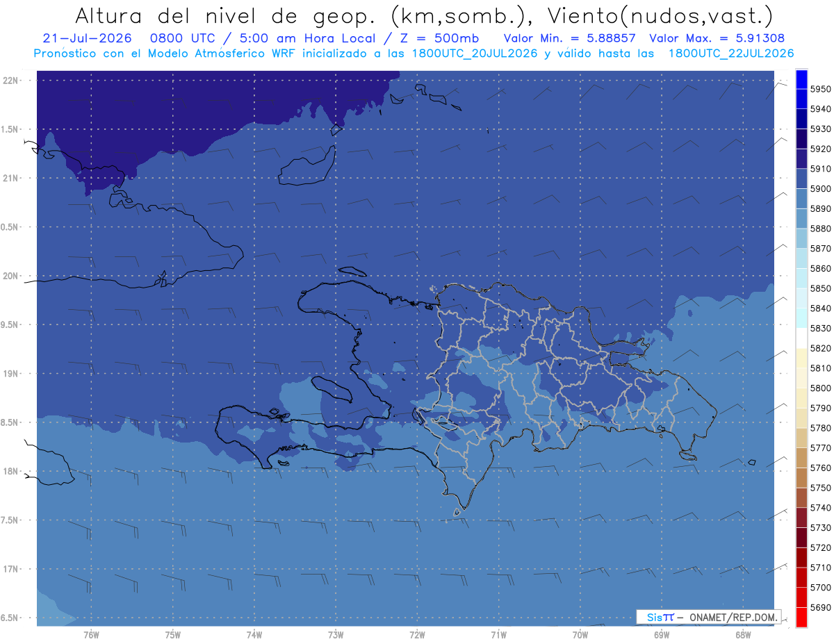834x644 pixels.
Task: Click the legend swatch between 5910 and 5920
Action: (x=801, y=158)
